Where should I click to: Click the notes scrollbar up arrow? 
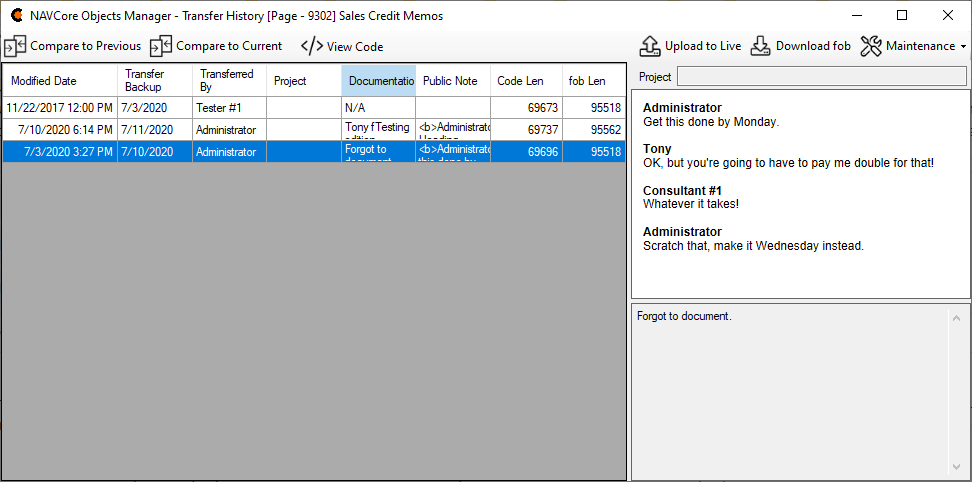pyautogui.click(x=955, y=318)
